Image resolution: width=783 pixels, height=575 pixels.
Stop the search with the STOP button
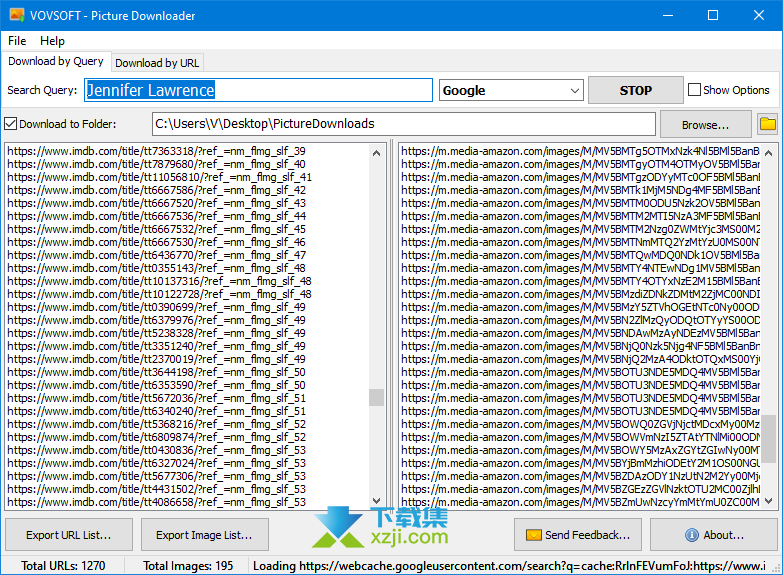coord(636,90)
